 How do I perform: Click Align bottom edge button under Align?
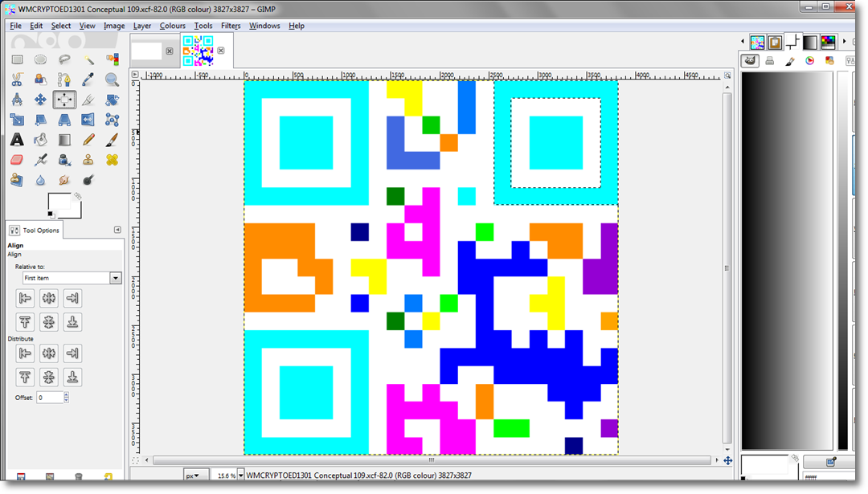coord(72,322)
